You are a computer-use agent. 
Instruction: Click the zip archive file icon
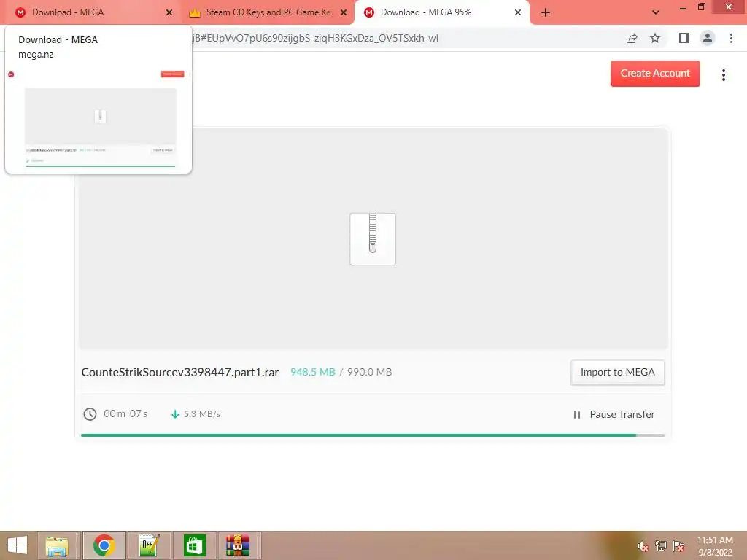pos(373,239)
